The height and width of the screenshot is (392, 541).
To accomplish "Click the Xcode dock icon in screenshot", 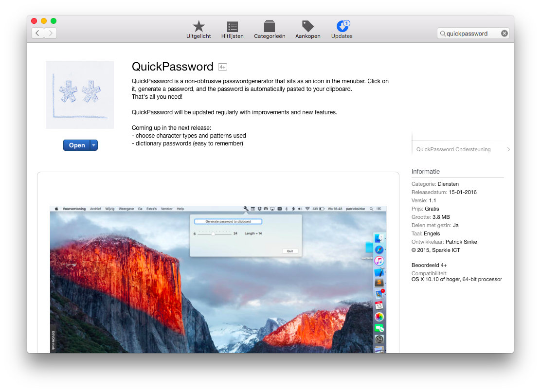I will (379, 272).
